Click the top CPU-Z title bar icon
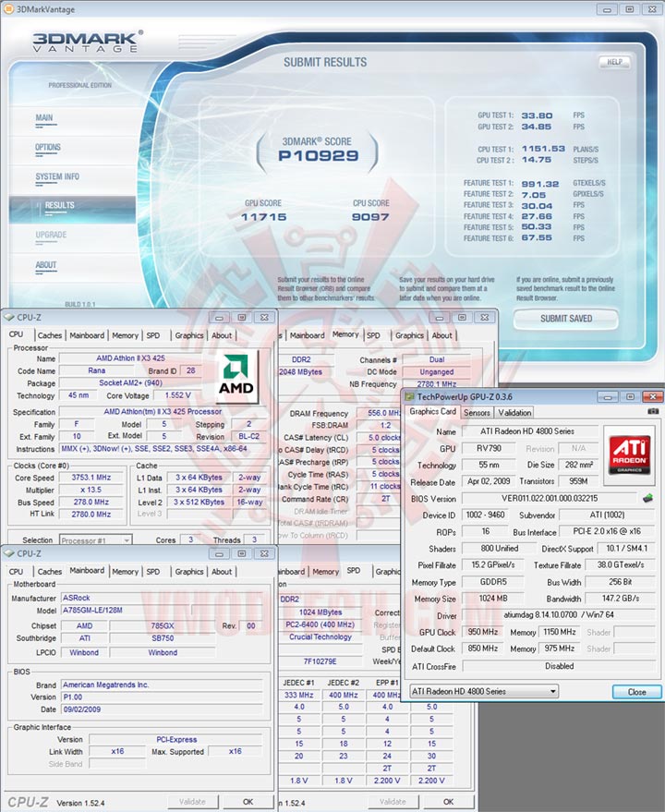The width and height of the screenshot is (665, 812). [9, 318]
